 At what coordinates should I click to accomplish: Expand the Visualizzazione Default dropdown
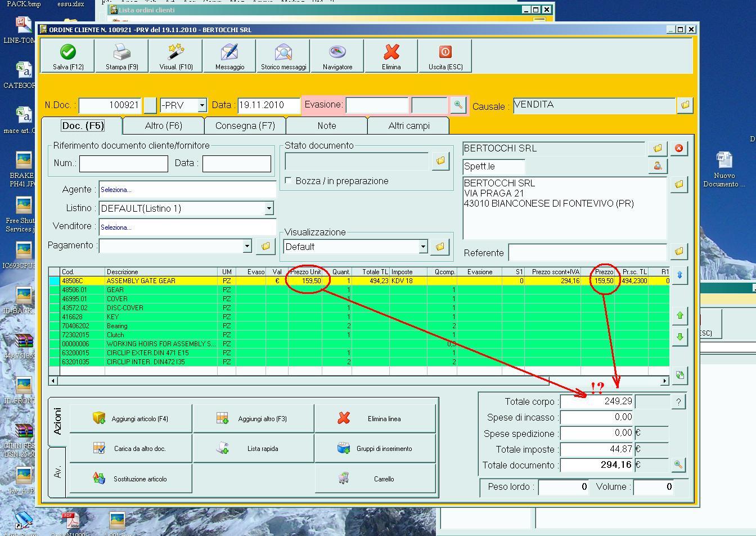(x=423, y=247)
